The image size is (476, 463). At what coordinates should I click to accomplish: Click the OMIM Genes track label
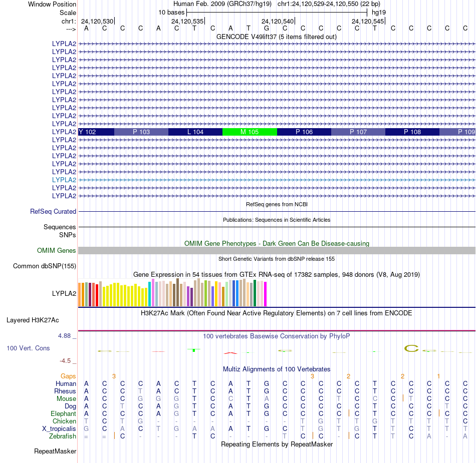pos(57,250)
